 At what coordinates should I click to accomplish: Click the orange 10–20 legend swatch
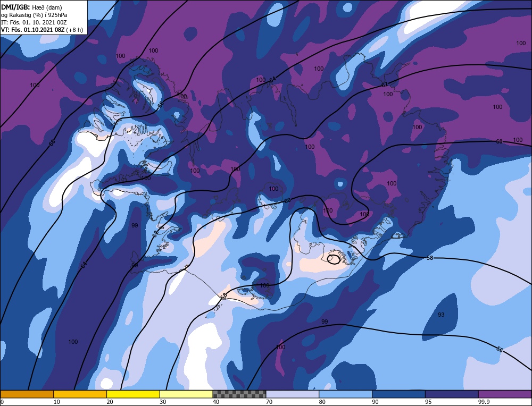pos(80,394)
